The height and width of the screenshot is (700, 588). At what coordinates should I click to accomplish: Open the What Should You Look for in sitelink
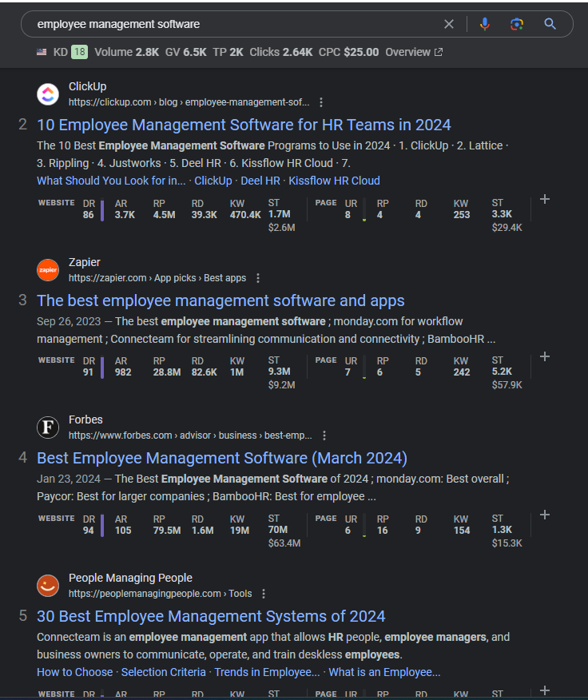(x=111, y=181)
